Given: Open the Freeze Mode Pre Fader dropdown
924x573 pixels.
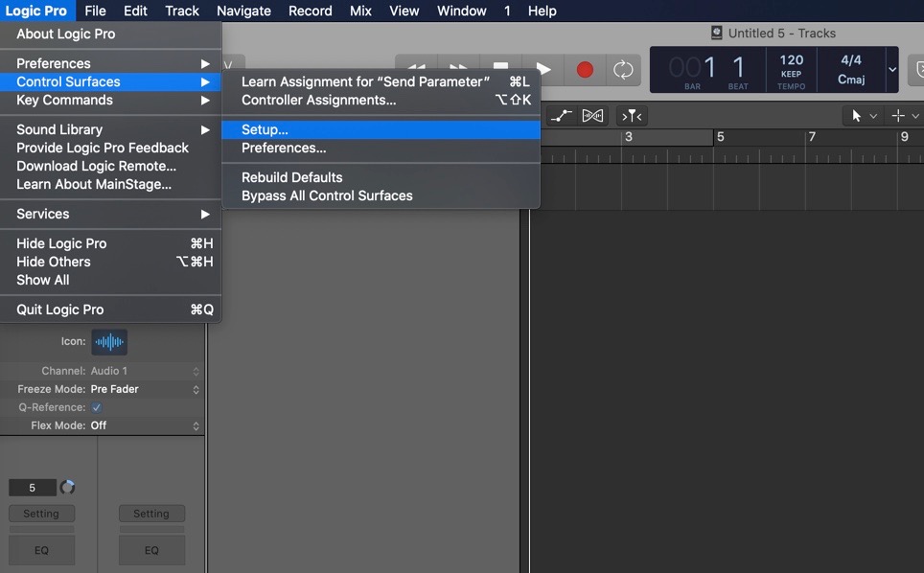Looking at the screenshot, I should [x=144, y=389].
